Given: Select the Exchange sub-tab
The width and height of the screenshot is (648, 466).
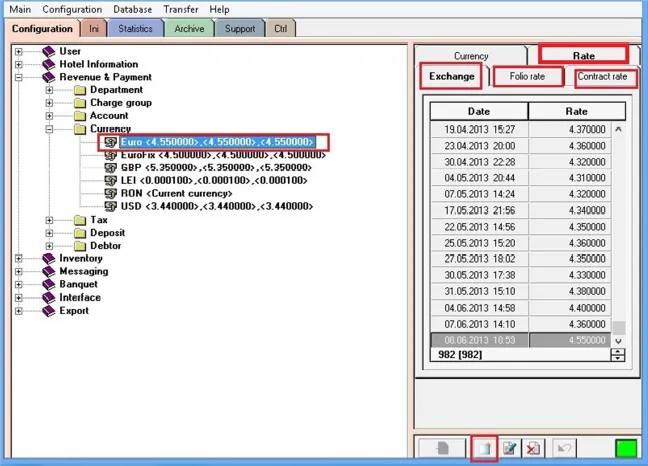Looking at the screenshot, I should click(x=451, y=76).
